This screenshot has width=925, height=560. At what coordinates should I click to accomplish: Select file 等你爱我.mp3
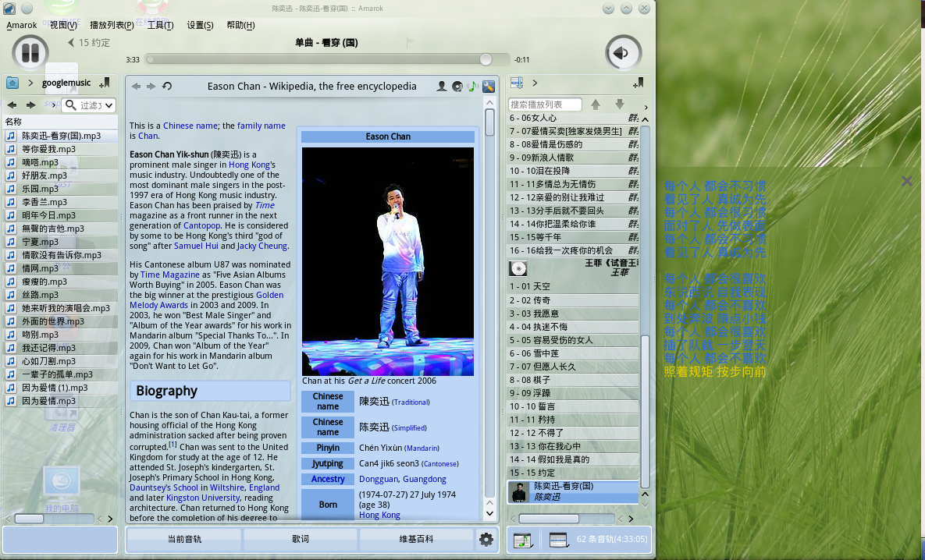pos(62,148)
